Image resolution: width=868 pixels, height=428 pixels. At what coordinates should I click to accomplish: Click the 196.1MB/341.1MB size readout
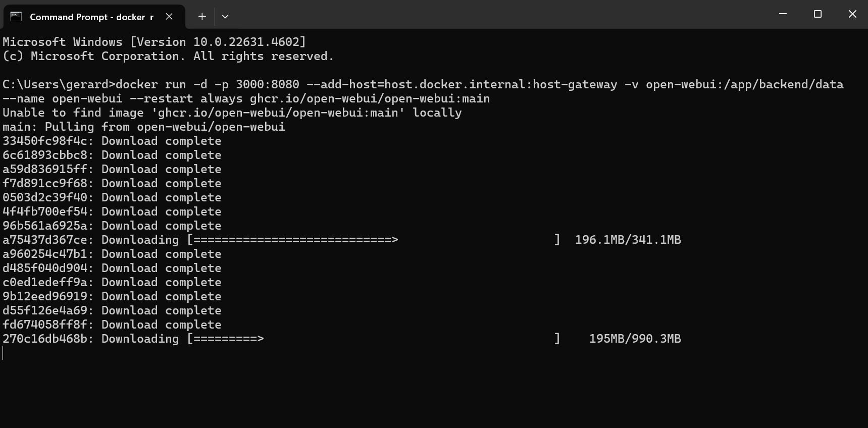628,240
